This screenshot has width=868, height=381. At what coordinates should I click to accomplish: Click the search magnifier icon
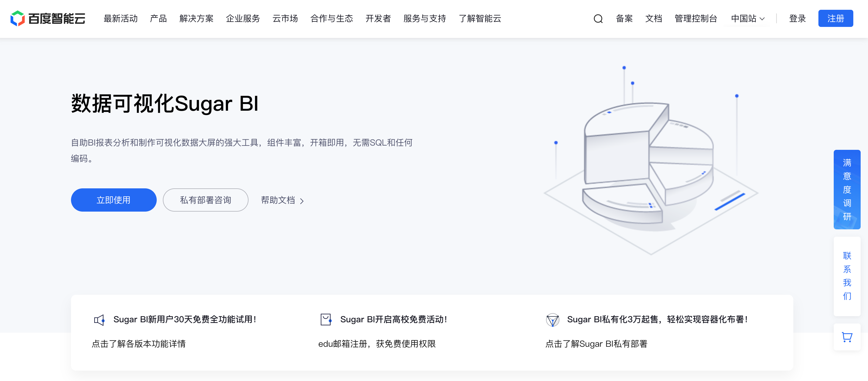(598, 19)
